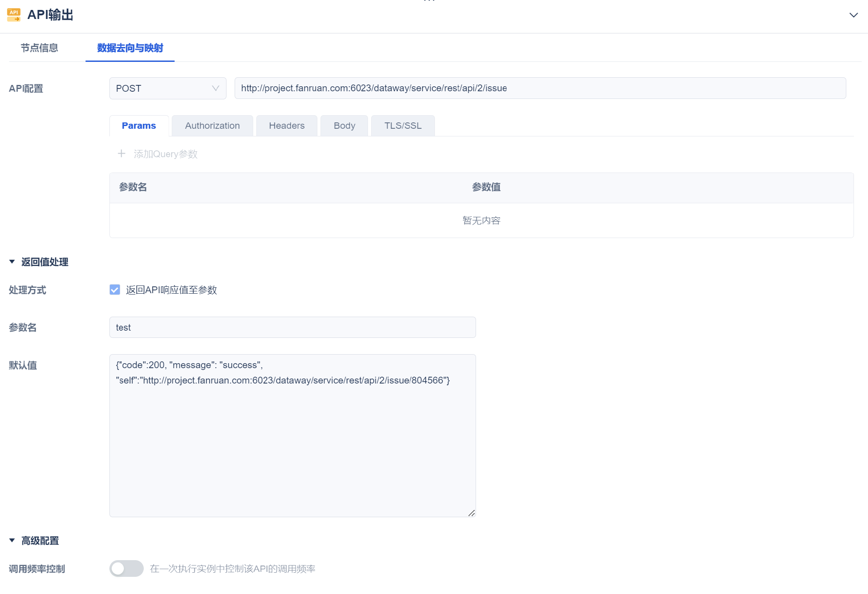Click the 参数值 column header
This screenshot has height=594, width=868.
[486, 187]
